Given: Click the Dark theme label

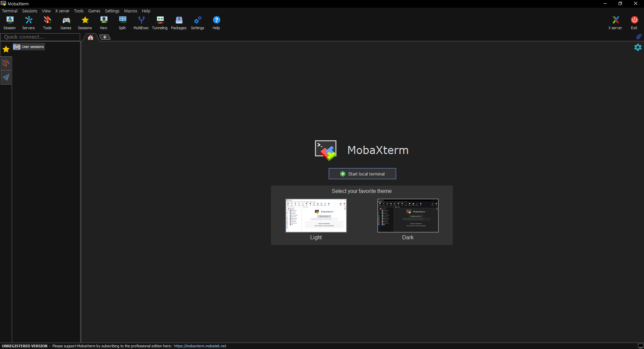Looking at the screenshot, I should click(x=408, y=237).
